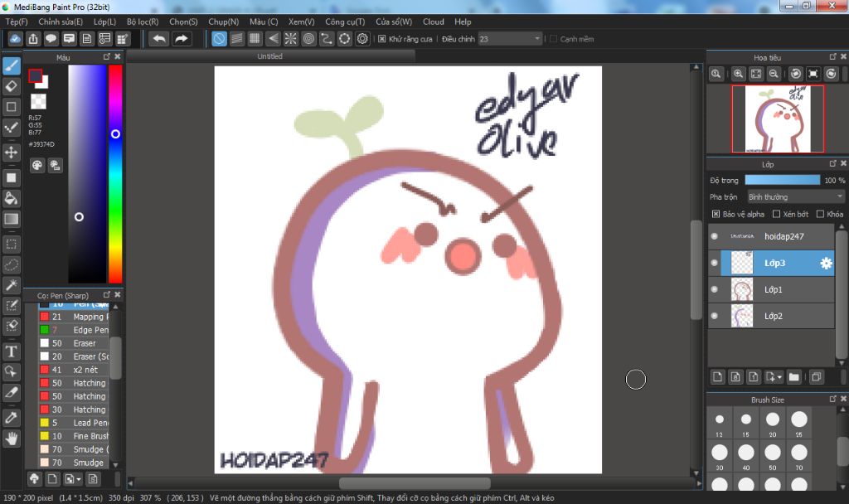849x504 pixels.
Task: Enable circle snap guide
Action: [308, 38]
